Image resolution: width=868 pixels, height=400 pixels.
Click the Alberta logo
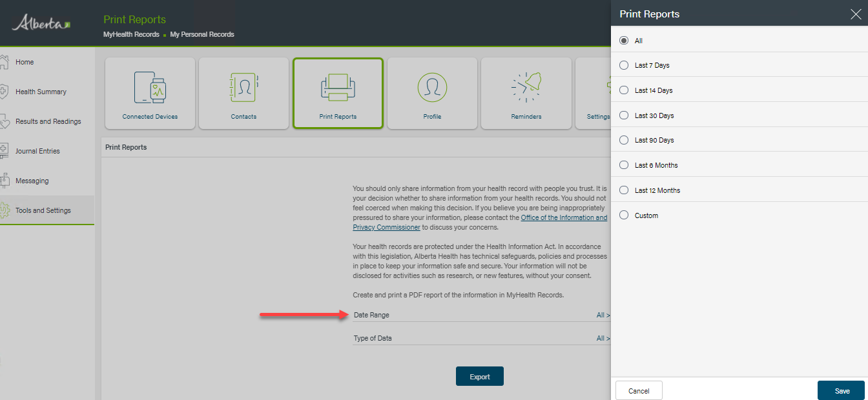41,24
